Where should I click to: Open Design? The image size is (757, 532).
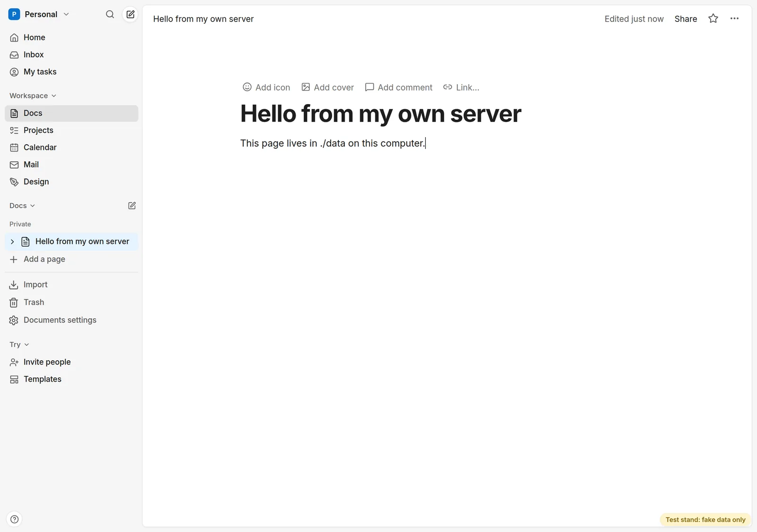[71, 182]
